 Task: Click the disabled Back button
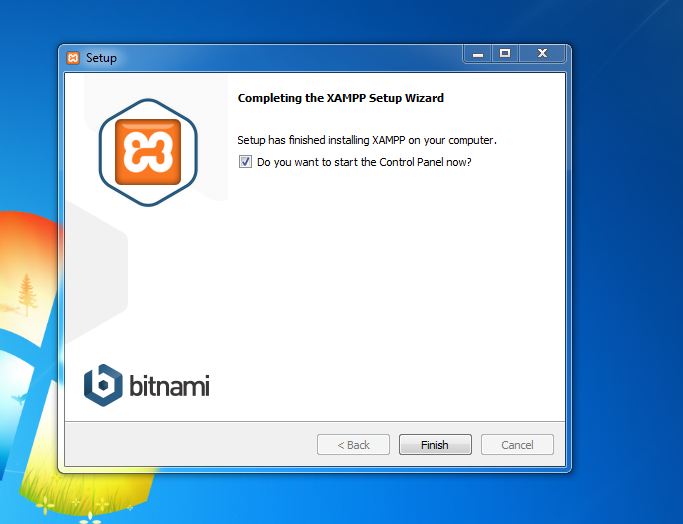coord(353,445)
